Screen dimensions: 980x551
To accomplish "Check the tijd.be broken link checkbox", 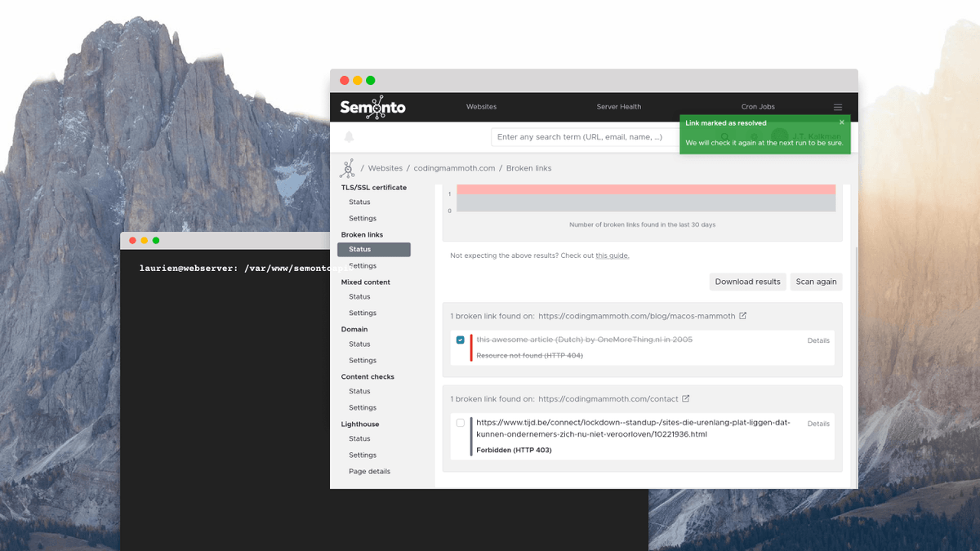I will (x=461, y=423).
